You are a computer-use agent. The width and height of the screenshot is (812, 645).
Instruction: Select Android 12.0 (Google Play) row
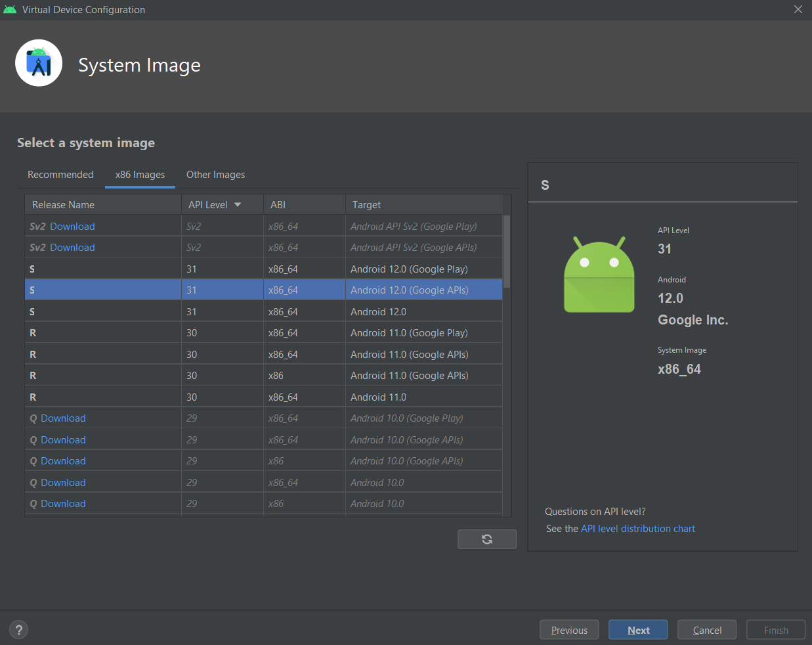click(x=264, y=269)
